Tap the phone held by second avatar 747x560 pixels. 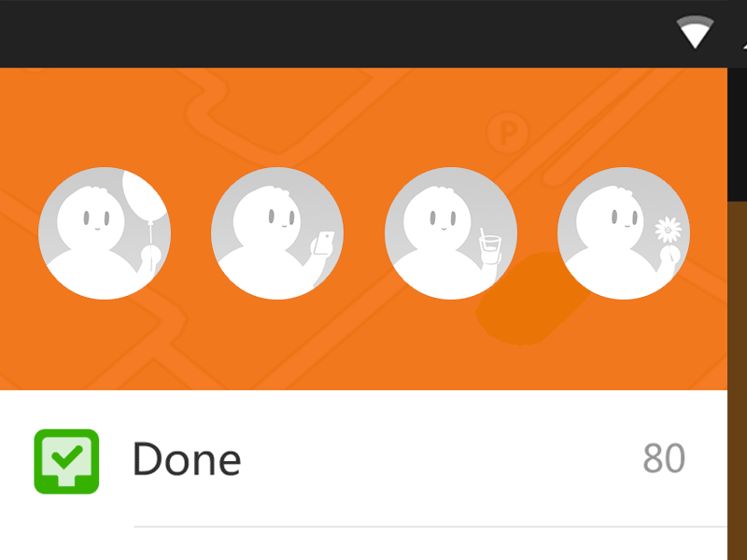point(324,243)
